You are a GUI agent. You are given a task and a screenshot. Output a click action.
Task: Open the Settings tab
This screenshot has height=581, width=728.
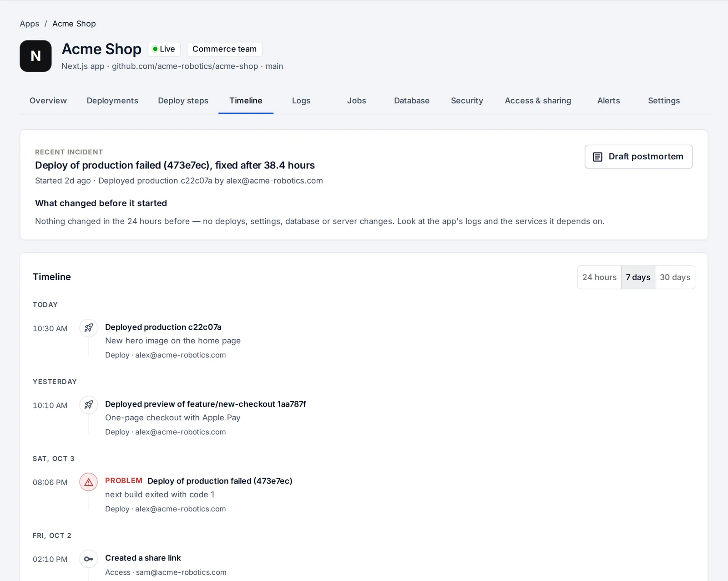pos(664,101)
